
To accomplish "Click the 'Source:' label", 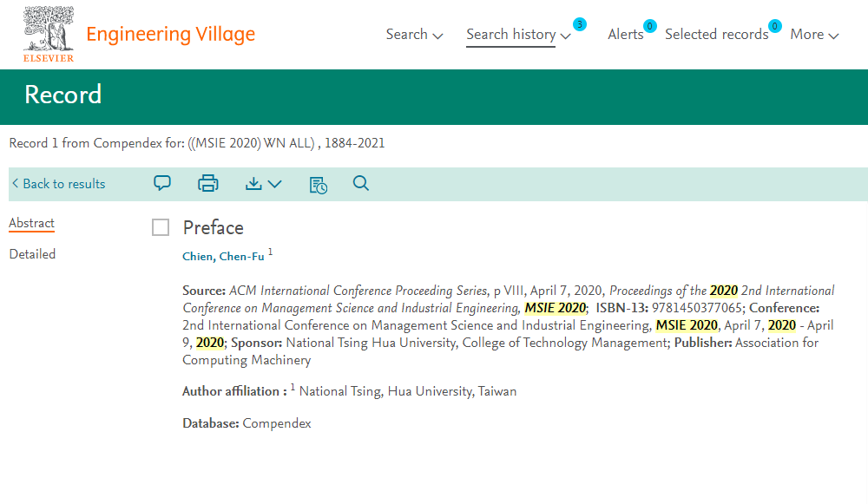I will coord(204,291).
